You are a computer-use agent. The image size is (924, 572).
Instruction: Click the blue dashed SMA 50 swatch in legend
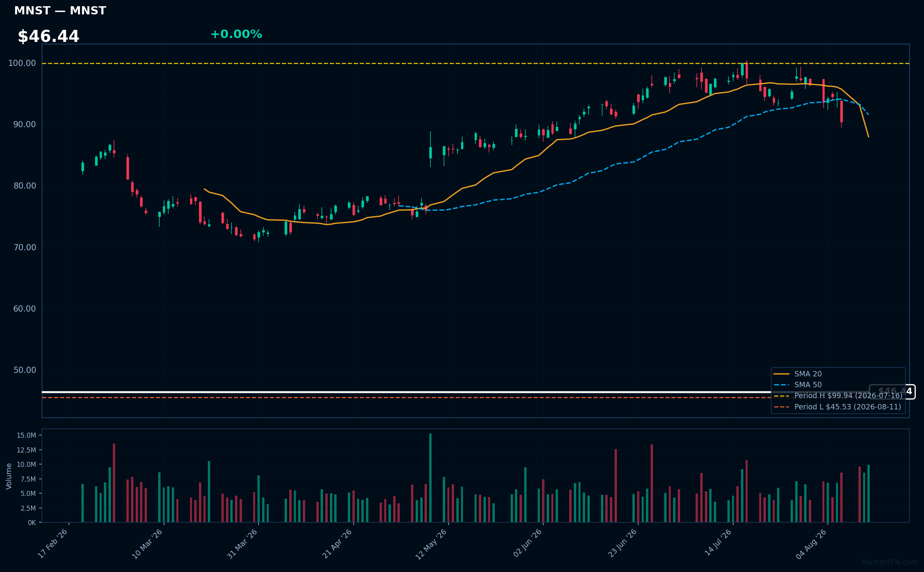[x=782, y=385]
